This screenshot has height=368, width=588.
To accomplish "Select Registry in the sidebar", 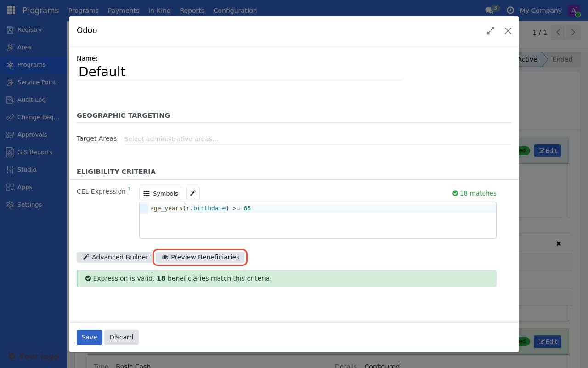I will click(29, 29).
